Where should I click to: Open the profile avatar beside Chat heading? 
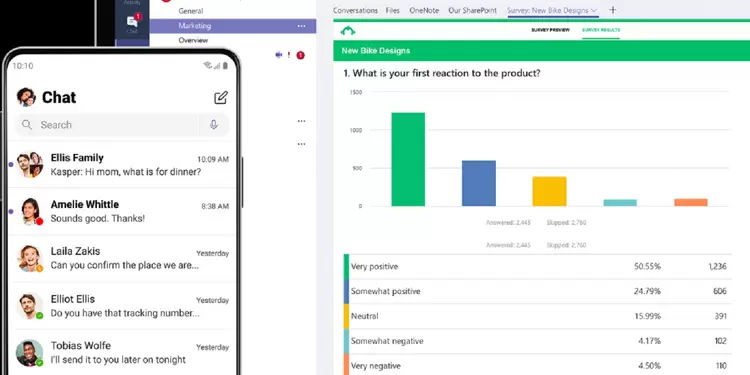[26, 97]
